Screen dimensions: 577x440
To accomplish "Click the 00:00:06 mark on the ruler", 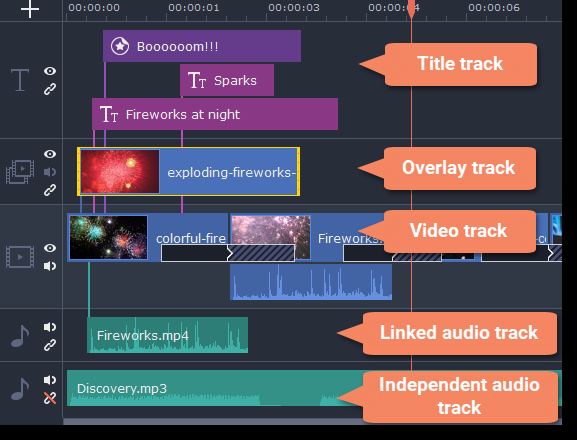I will (494, 8).
